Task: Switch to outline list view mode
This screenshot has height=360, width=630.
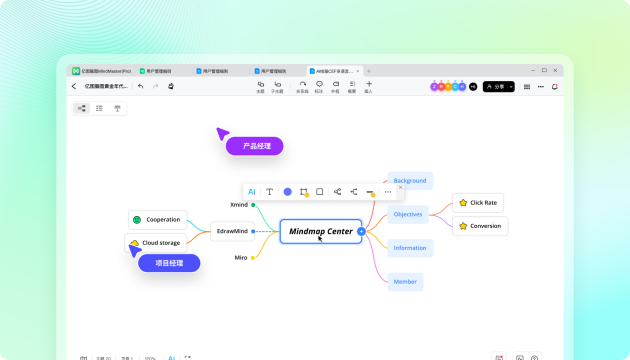Action: click(99, 108)
